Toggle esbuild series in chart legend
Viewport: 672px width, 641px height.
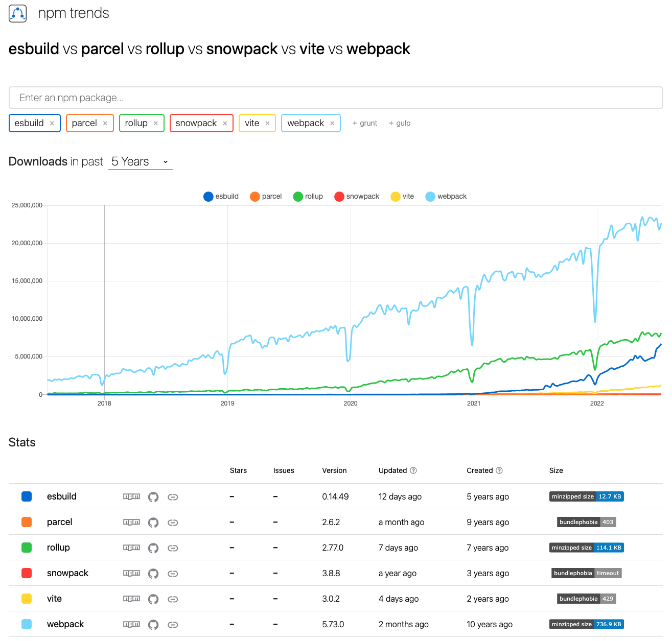coord(221,197)
